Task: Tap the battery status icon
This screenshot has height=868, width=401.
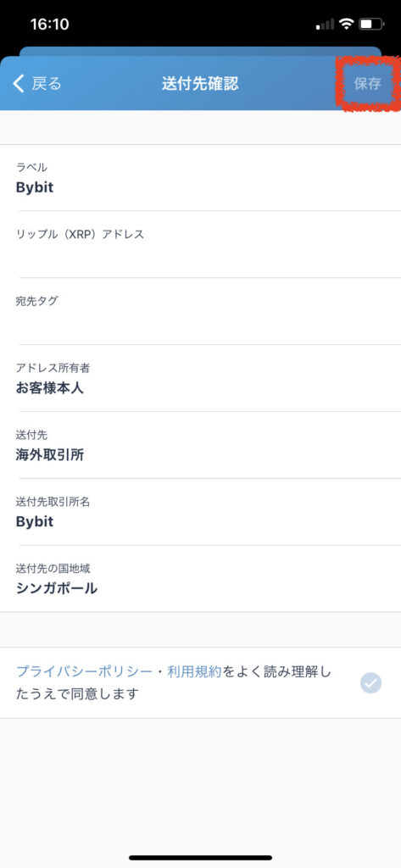Action: (371, 24)
